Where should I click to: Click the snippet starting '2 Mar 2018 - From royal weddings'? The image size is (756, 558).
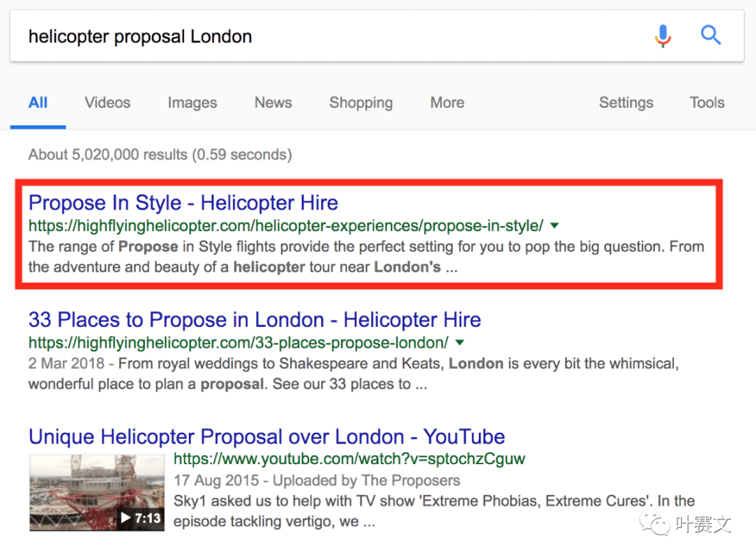pos(353,374)
